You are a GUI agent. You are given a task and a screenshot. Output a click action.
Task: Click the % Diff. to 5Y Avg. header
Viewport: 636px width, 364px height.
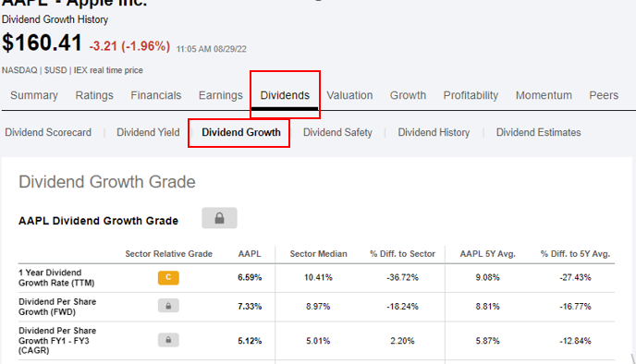(x=575, y=254)
